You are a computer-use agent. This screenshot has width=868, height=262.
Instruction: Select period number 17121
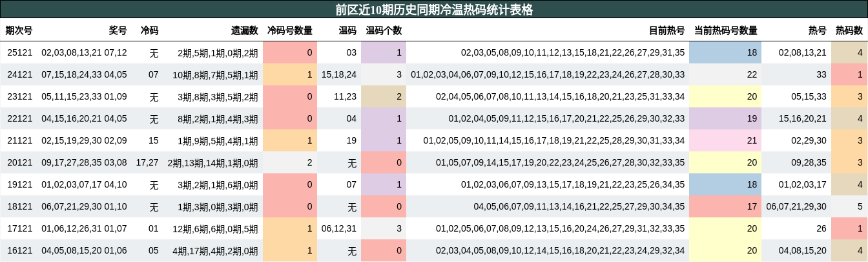20,228
